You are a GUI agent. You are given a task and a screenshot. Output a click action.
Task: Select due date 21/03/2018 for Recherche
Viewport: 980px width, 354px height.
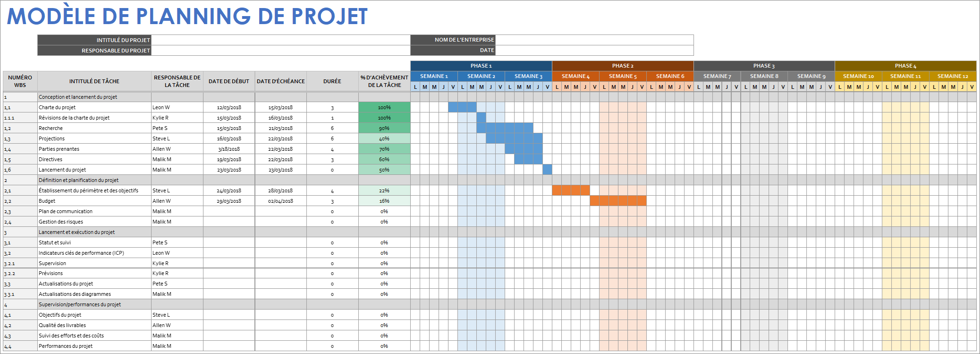pyautogui.click(x=281, y=128)
